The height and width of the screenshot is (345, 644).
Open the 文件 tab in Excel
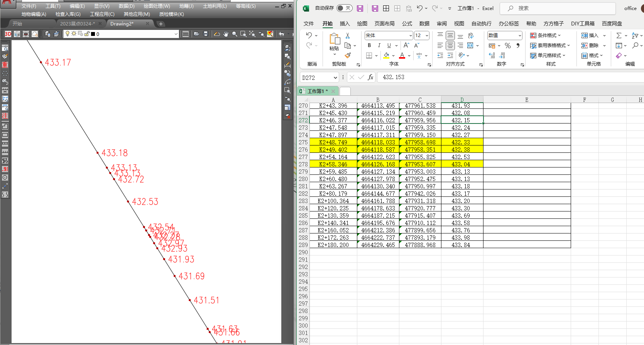click(309, 24)
